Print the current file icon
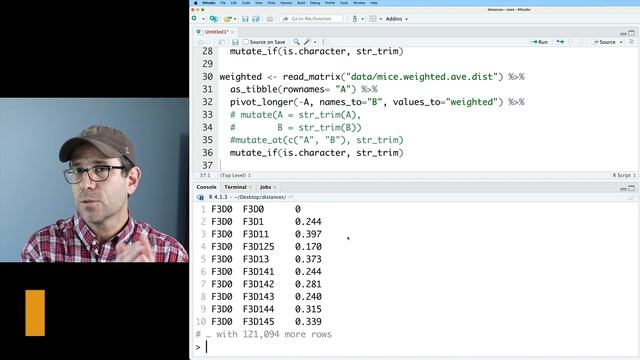 [269, 19]
